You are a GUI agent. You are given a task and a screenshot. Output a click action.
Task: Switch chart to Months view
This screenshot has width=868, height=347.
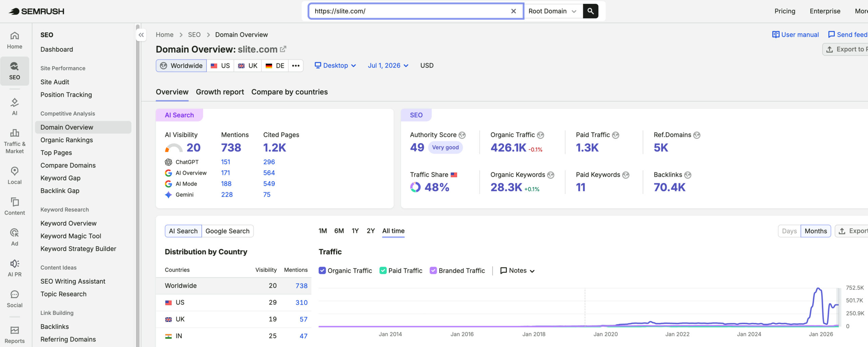[x=815, y=231]
